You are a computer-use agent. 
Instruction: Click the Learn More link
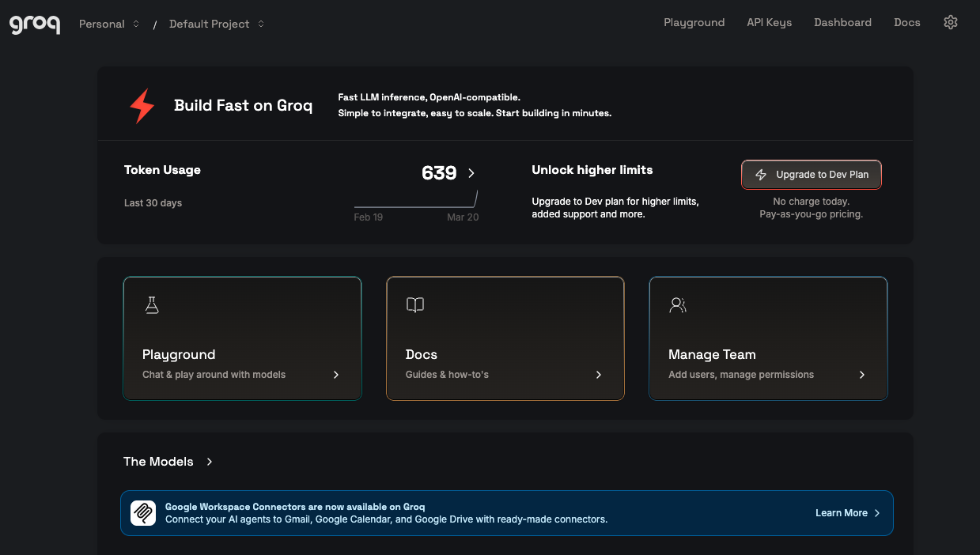pos(842,513)
